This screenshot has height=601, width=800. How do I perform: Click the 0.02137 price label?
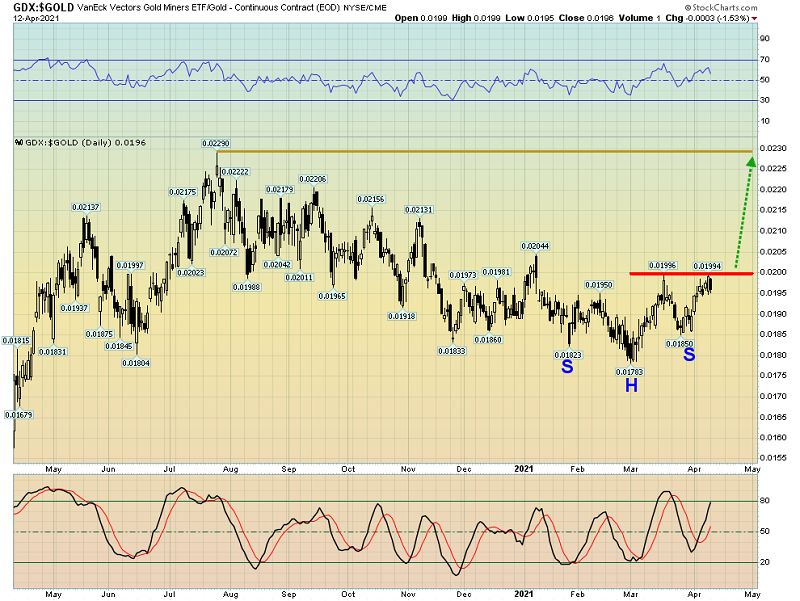point(86,207)
